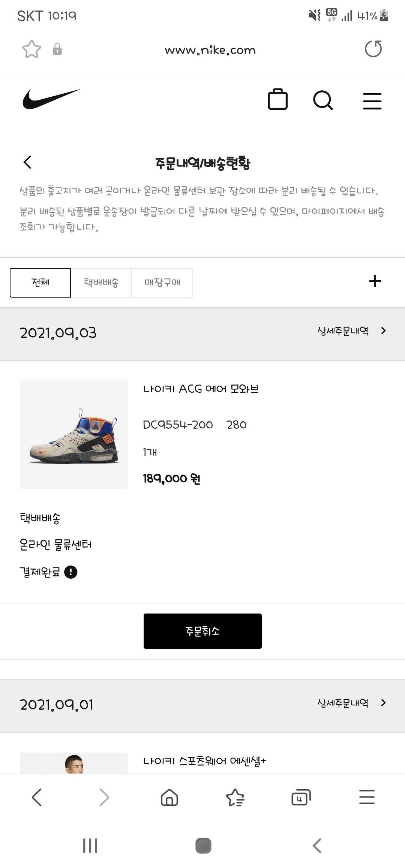Tap the www.nike.com address bar

[210, 50]
